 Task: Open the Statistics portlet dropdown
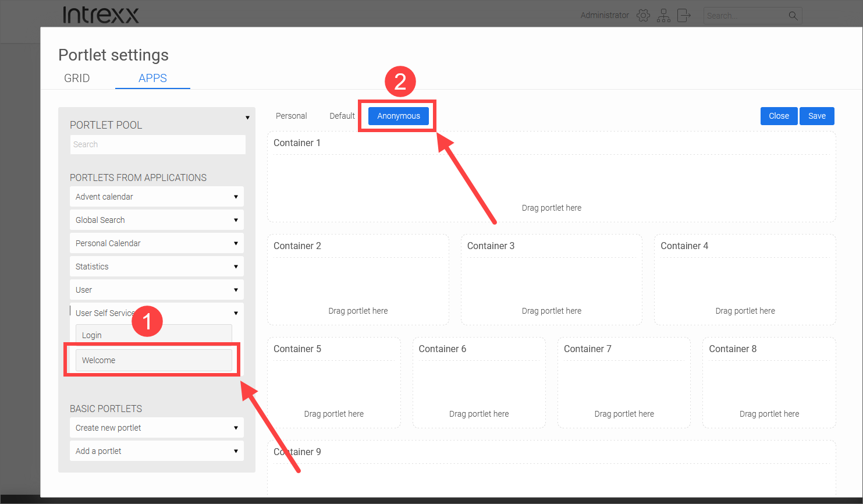(236, 267)
